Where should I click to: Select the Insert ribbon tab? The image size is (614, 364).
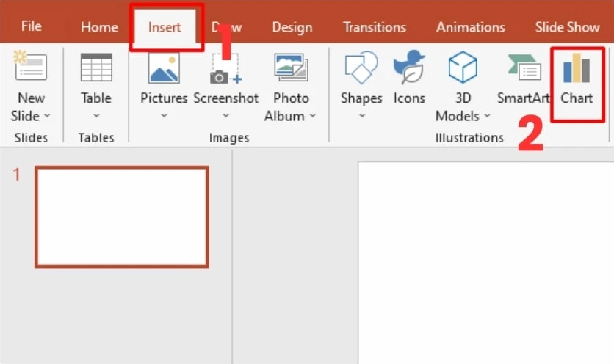[165, 27]
